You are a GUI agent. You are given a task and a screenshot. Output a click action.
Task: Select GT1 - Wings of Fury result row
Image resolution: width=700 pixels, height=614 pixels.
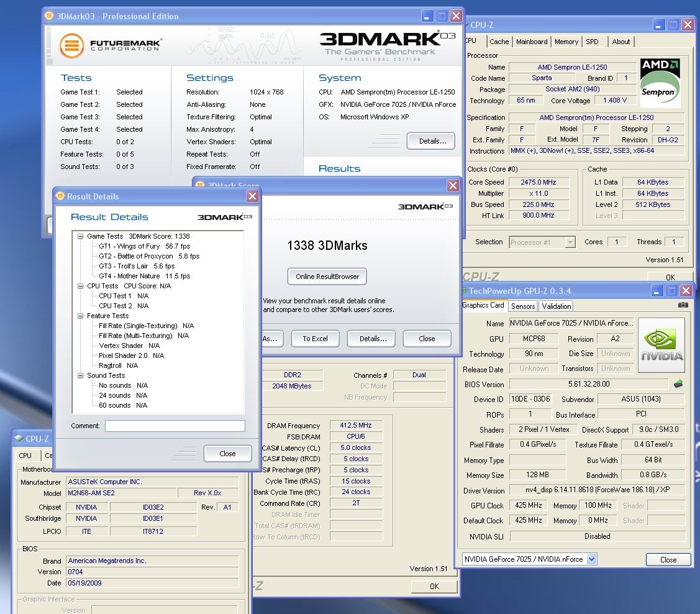pyautogui.click(x=145, y=246)
